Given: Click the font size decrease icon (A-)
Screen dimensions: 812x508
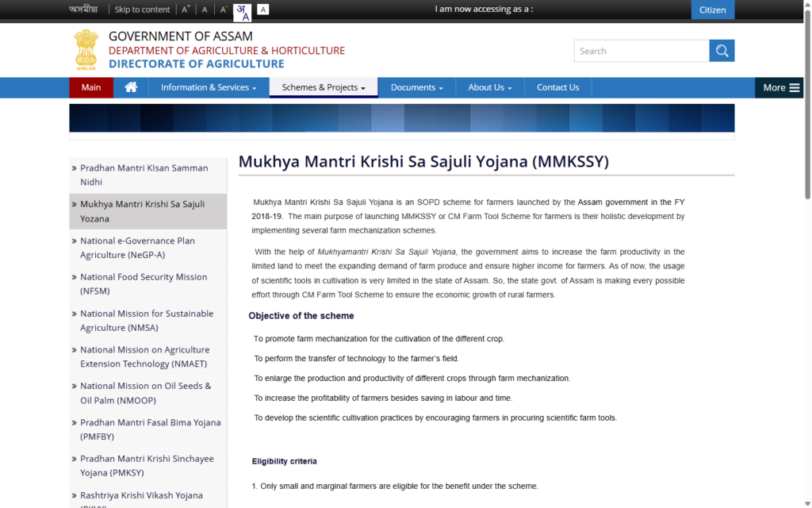Looking at the screenshot, I should click(223, 10).
